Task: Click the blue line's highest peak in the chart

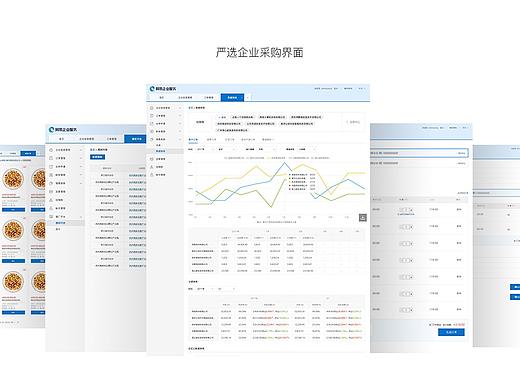Action: [x=284, y=163]
